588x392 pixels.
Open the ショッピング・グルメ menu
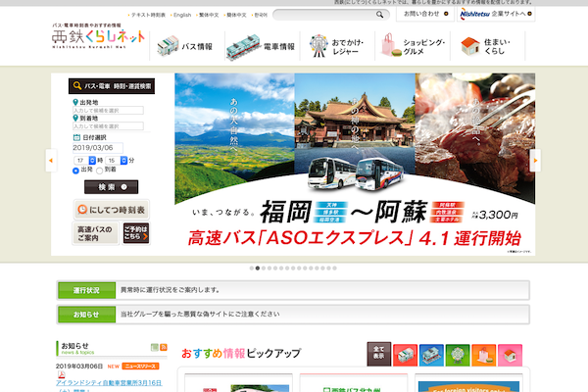coord(413,46)
